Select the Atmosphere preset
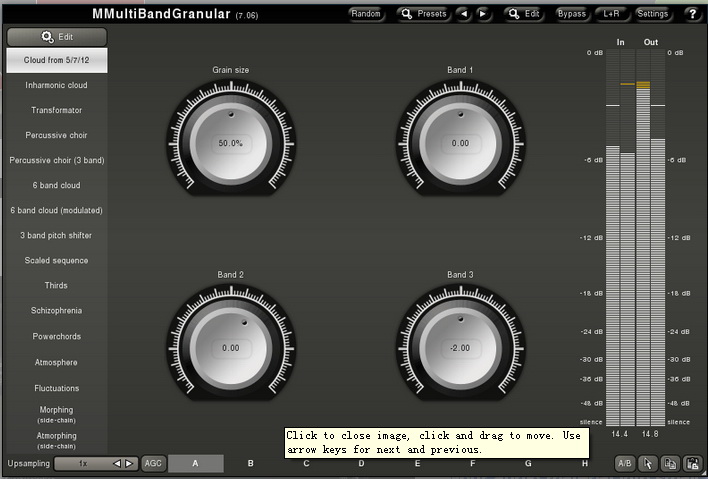The height and width of the screenshot is (479, 708). pos(57,362)
